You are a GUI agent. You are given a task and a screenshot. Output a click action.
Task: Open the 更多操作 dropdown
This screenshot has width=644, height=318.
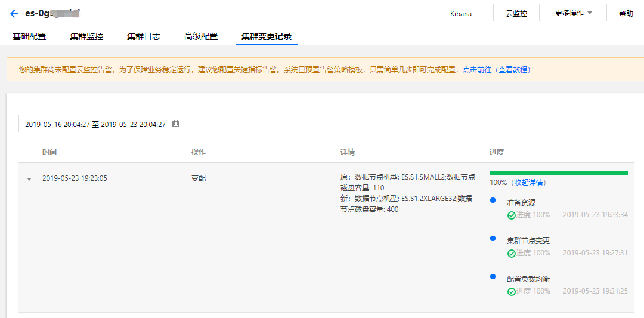click(x=573, y=13)
